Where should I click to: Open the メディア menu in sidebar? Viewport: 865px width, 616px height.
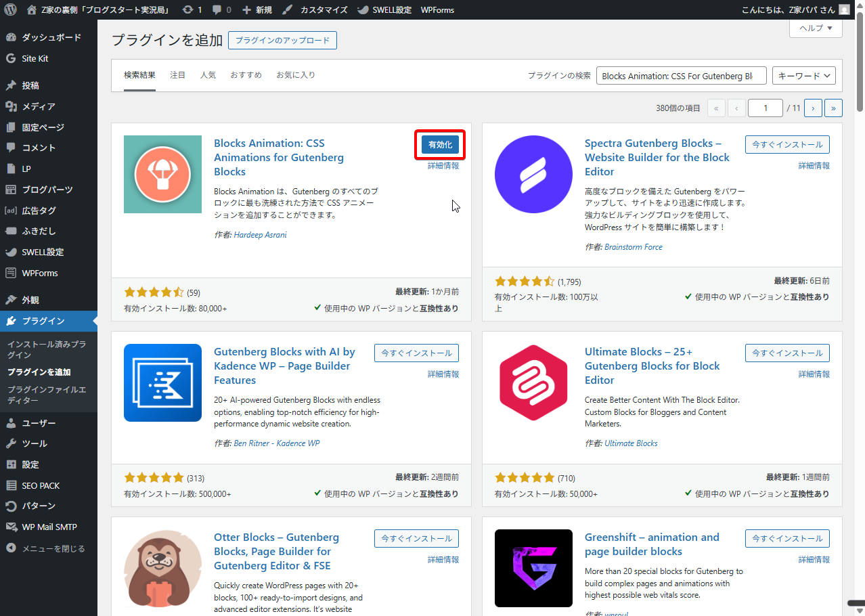[38, 106]
